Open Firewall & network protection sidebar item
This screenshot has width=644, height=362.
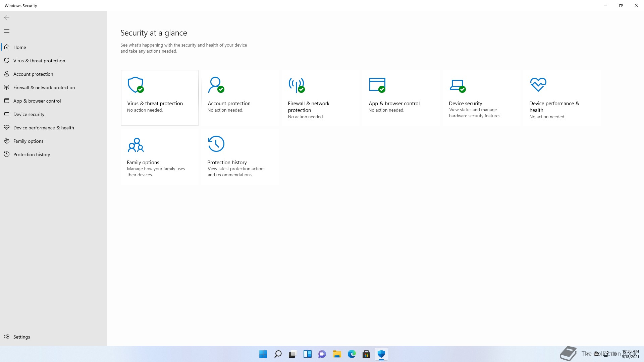click(x=44, y=87)
